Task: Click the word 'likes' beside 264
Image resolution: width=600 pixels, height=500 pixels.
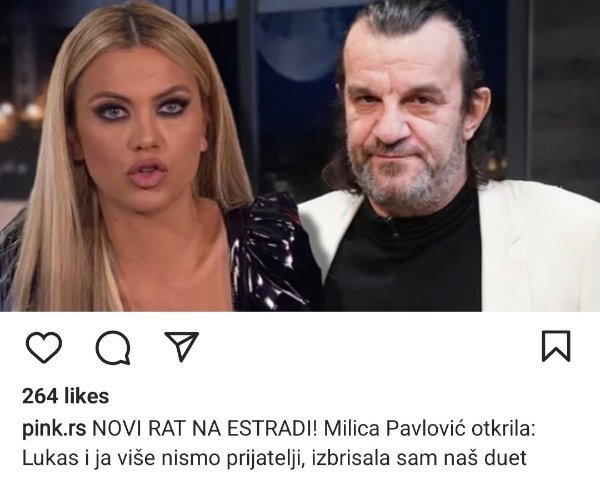Action: [x=86, y=396]
